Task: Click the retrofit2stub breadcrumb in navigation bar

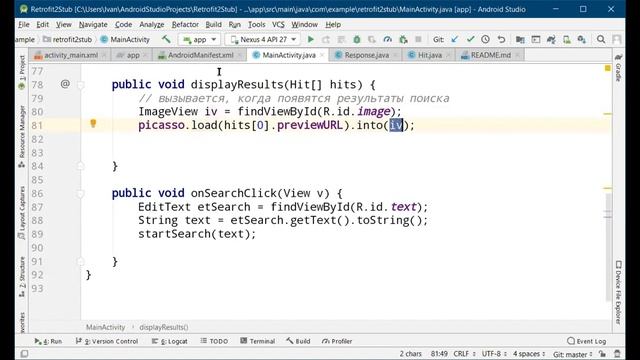Action: 68,40
